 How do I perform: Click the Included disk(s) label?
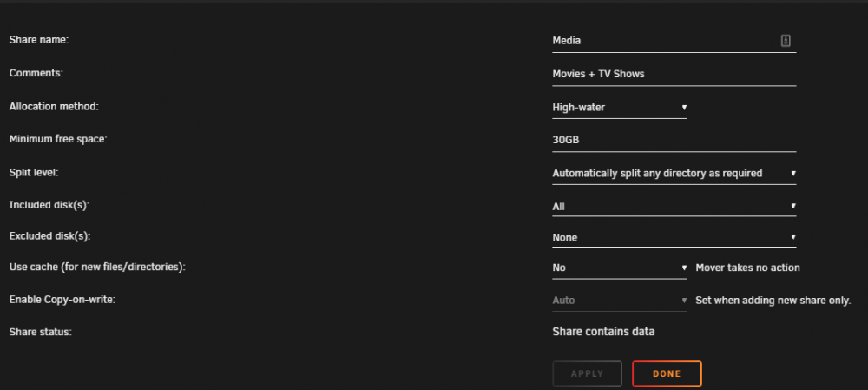pos(49,205)
